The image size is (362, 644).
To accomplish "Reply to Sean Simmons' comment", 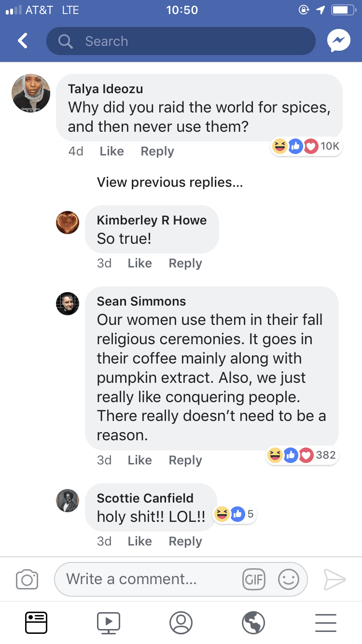I will click(x=185, y=460).
